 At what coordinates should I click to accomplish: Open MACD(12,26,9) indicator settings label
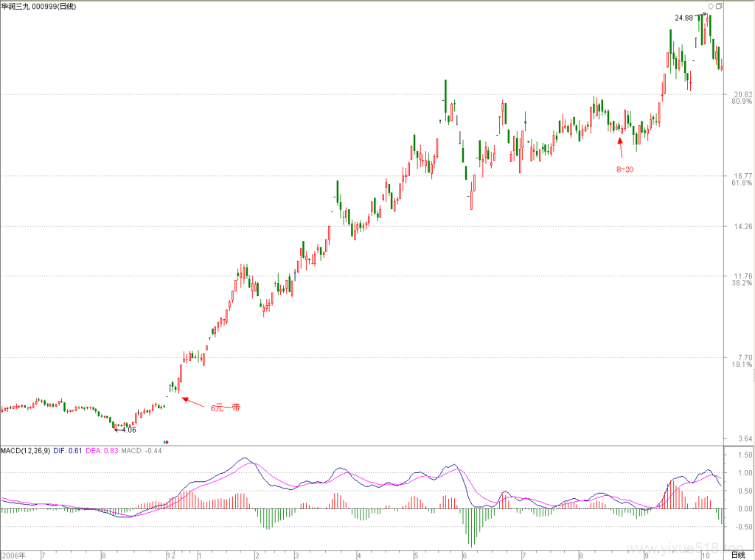pos(26,451)
